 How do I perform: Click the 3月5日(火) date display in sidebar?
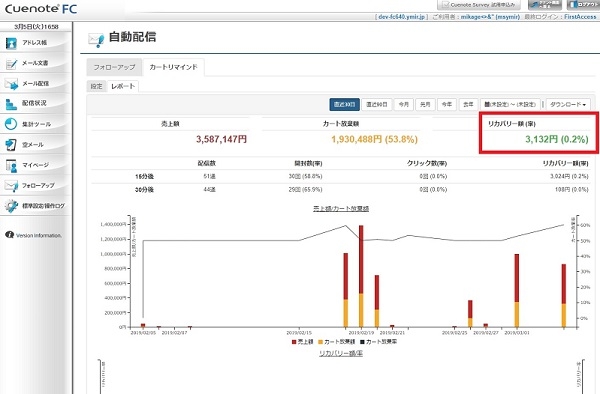pos(36,27)
